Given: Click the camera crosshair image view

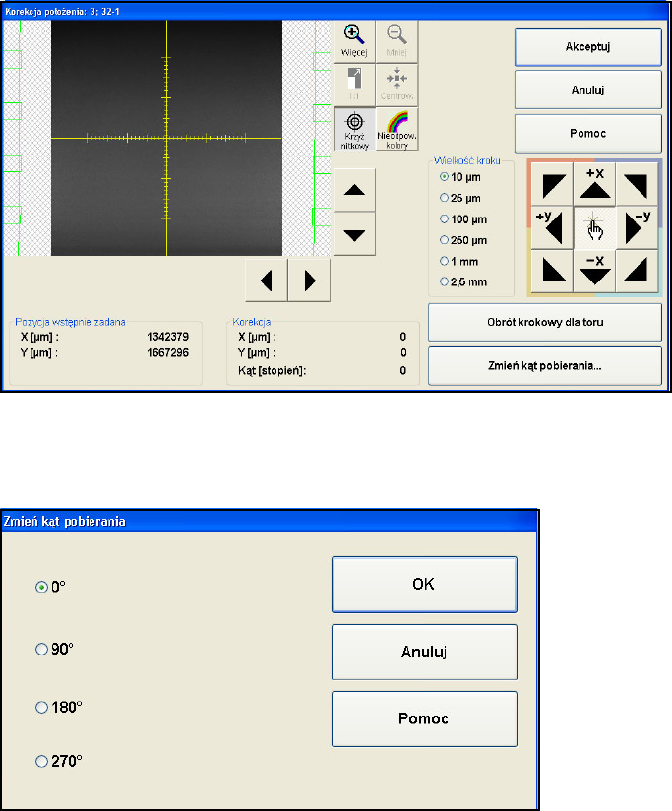Looking at the screenshot, I should (166, 138).
